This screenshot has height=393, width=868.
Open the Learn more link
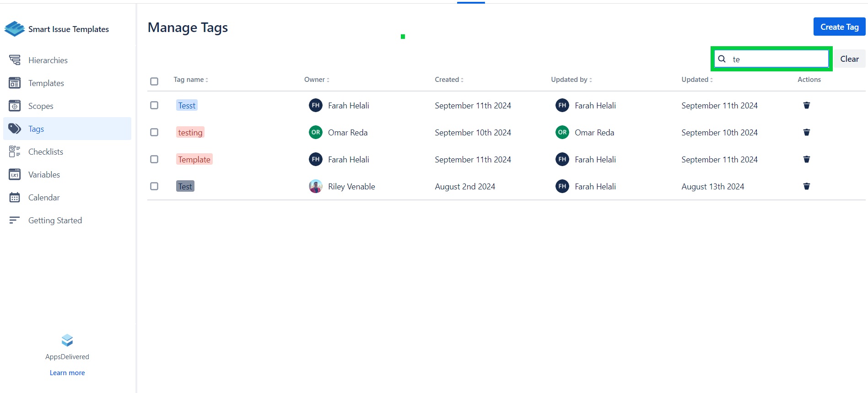pos(67,372)
